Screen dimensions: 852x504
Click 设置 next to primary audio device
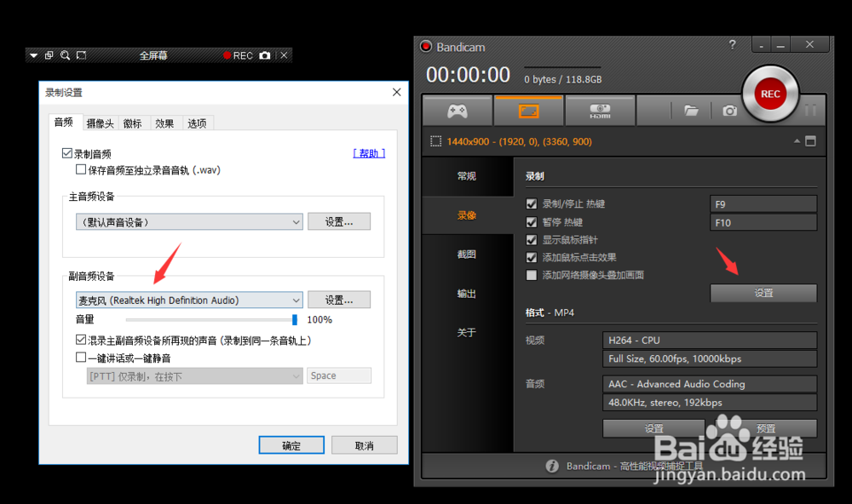(x=339, y=221)
